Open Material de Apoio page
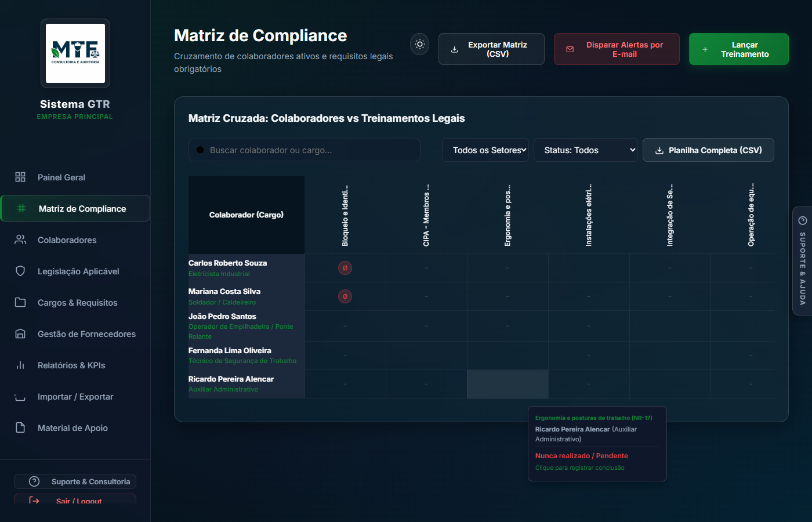The height and width of the screenshot is (522, 812). (75, 427)
